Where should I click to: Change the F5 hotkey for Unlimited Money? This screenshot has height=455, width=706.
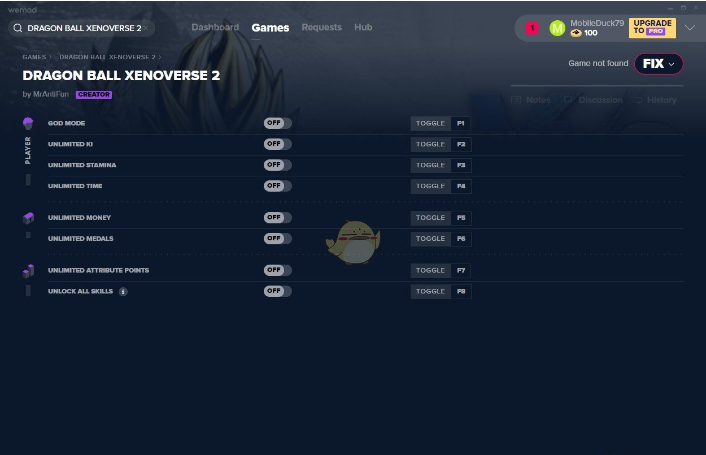point(461,218)
